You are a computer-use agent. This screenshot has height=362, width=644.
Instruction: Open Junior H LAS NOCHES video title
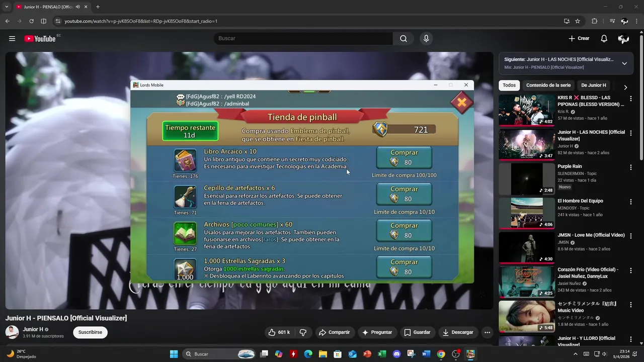(591, 135)
